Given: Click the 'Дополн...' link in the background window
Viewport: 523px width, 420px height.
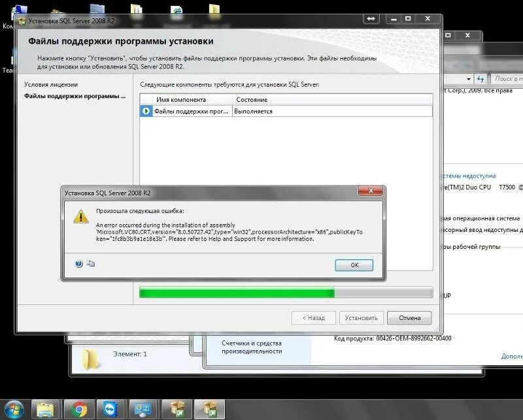Looking at the screenshot, I should coord(512,357).
